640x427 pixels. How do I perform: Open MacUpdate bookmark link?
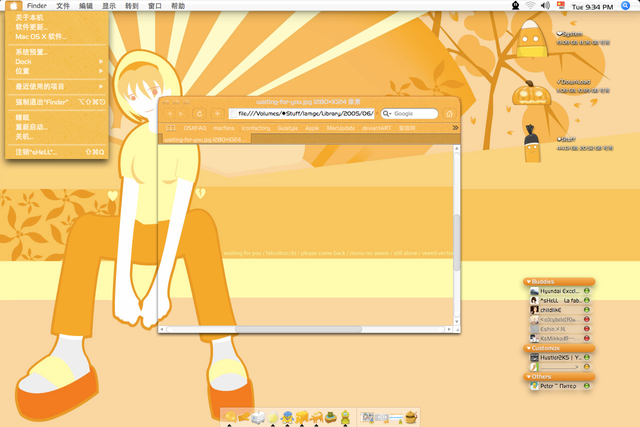[341, 128]
